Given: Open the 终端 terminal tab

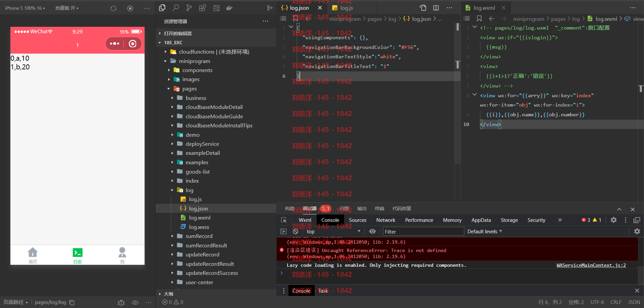Looking at the screenshot, I should click(379, 208).
